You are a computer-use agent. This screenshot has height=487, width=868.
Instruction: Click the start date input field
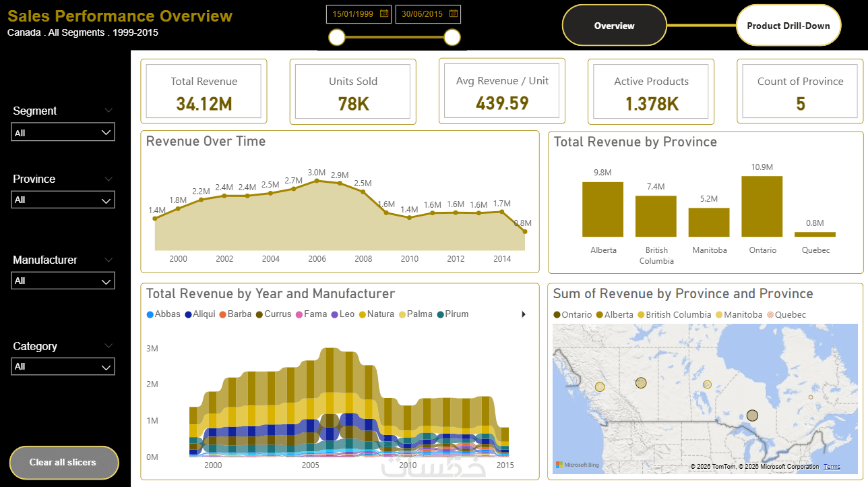pyautogui.click(x=359, y=13)
